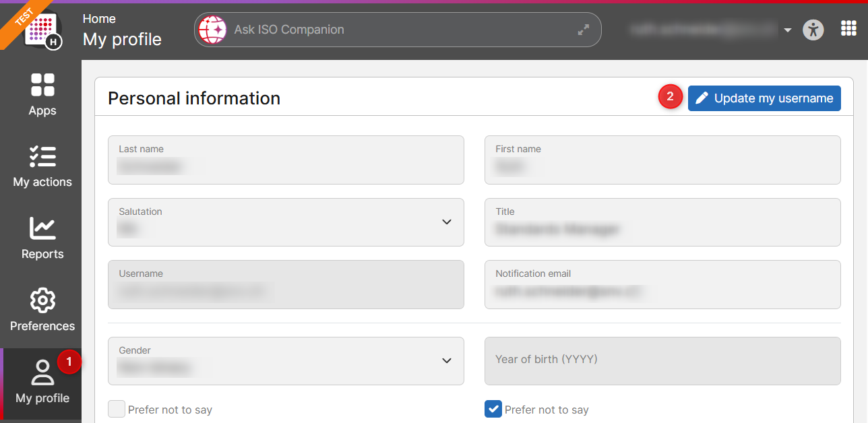Screen dimensions: 868x423
Task: Check the Prefer not to say box under Gender
Action: pos(116,409)
